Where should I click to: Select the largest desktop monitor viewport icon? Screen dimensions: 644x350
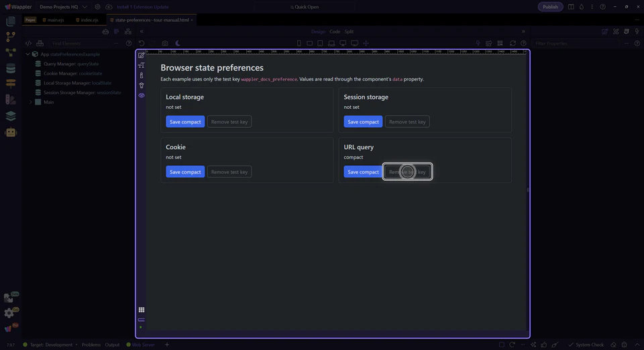[354, 43]
